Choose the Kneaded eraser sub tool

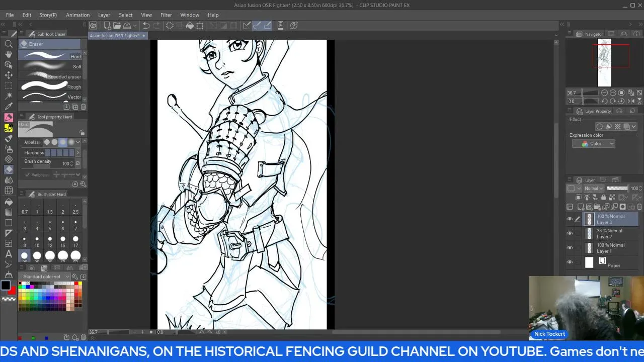point(50,76)
